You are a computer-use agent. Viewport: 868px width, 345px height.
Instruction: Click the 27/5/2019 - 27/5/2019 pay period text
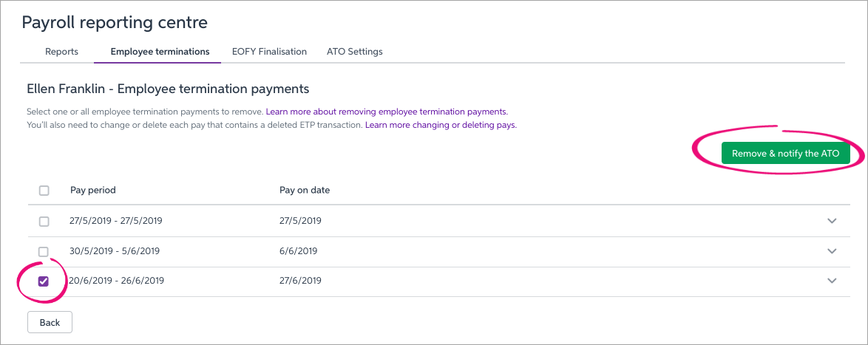pos(116,221)
